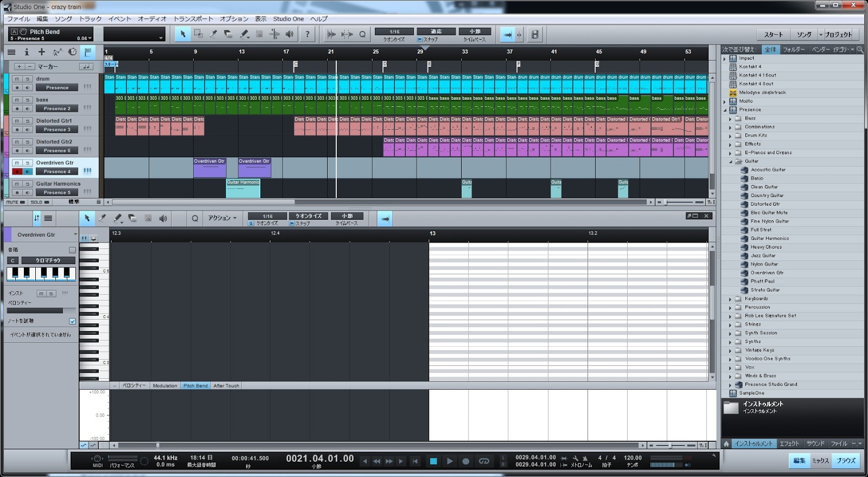Disarm record on the Overdriven Gtr track
This screenshot has height=477, width=868.
17,171
